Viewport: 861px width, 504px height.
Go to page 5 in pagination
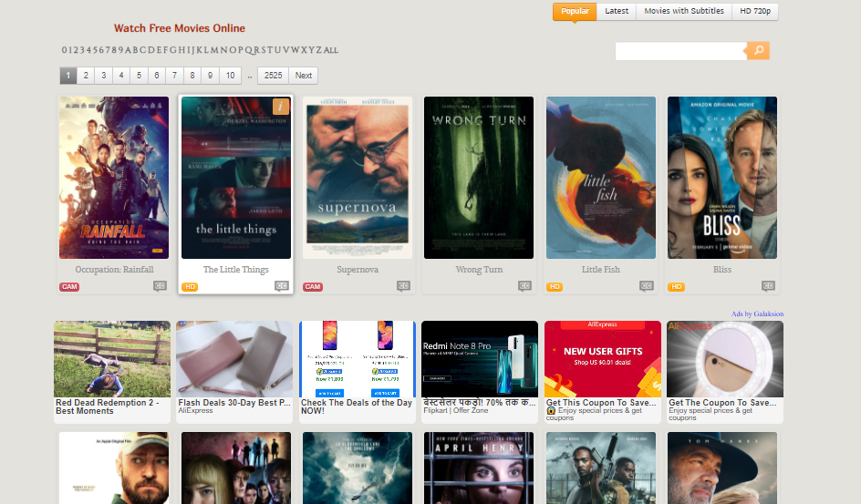click(x=139, y=76)
